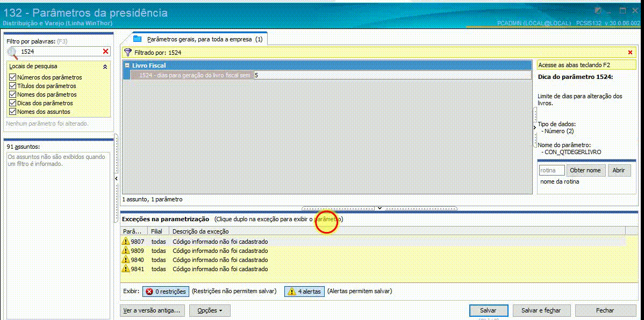Select exception 9809 description text
This screenshot has height=320, width=644.
[220, 250]
